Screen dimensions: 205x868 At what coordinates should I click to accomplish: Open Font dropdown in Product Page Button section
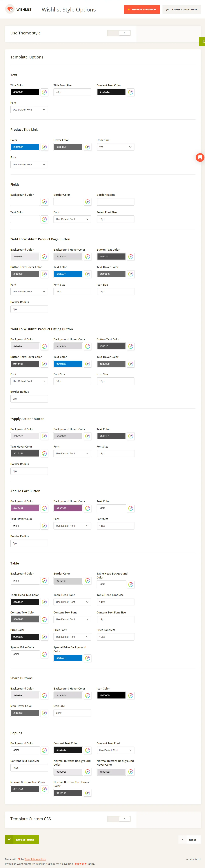pos(29,291)
